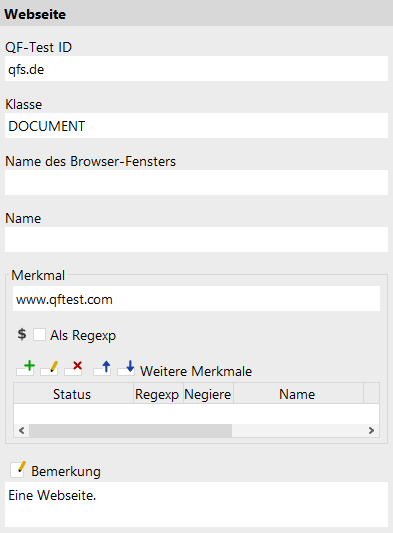Click the Als Regexp label
The image size is (393, 533).
click(83, 336)
